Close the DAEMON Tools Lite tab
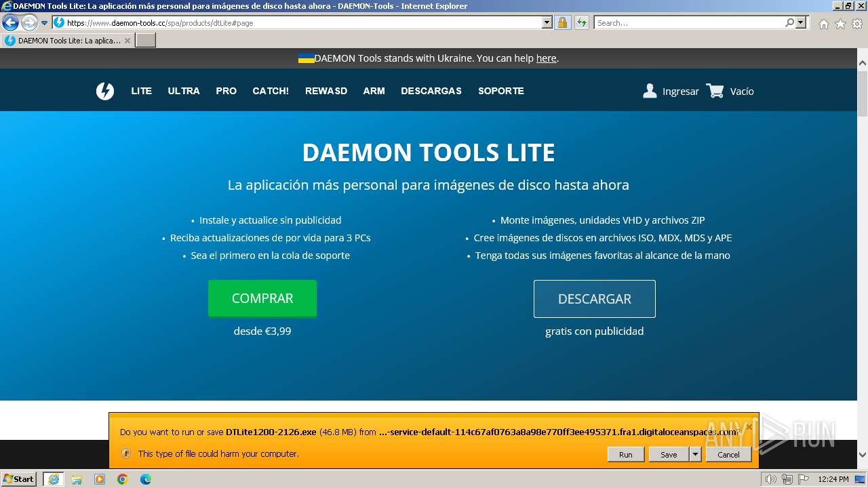The height and width of the screenshot is (488, 868). point(127,41)
